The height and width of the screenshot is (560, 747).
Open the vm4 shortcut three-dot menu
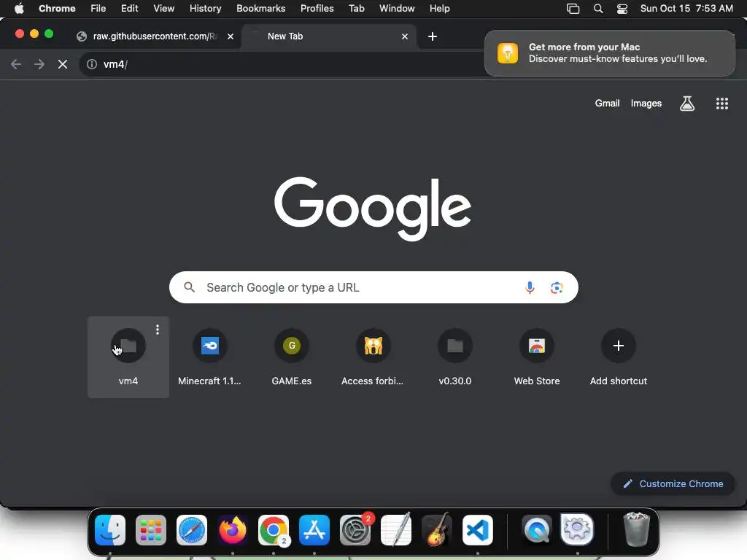coord(158,330)
